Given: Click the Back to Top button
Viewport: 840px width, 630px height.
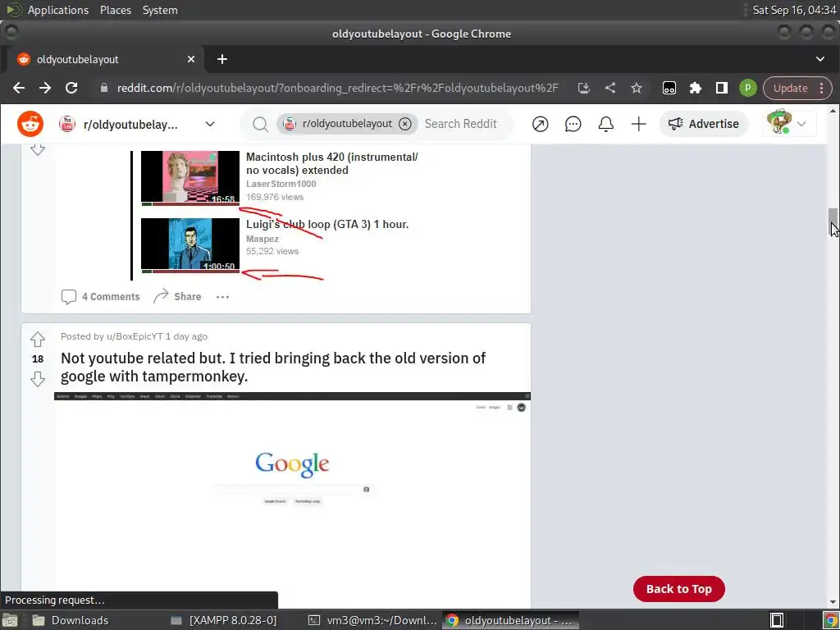Looking at the screenshot, I should click(x=678, y=589).
